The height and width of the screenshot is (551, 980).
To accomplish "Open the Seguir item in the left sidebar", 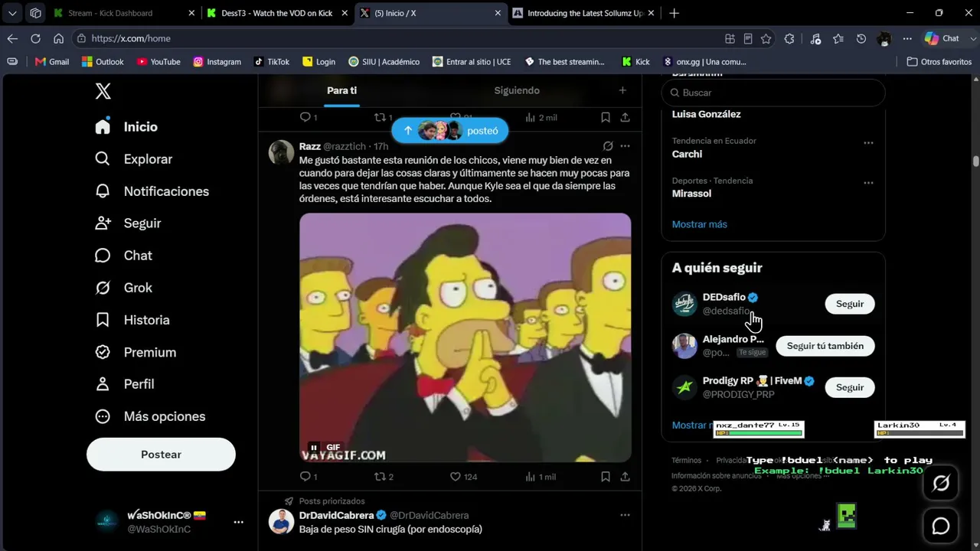I will (x=128, y=223).
